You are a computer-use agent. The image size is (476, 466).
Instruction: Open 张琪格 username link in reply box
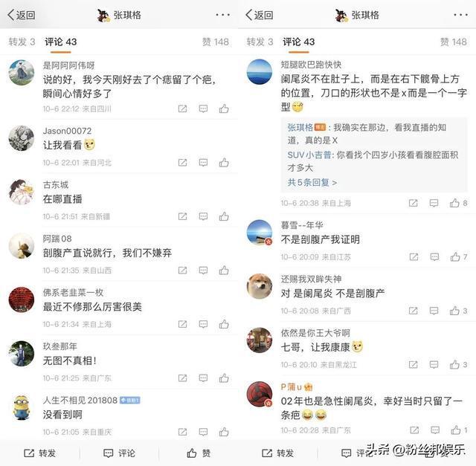tap(300, 127)
